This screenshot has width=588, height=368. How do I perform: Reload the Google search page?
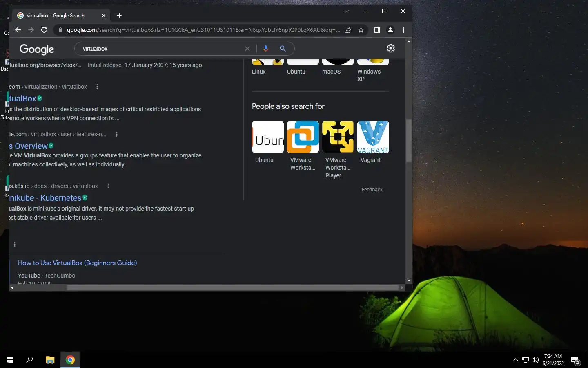point(44,30)
